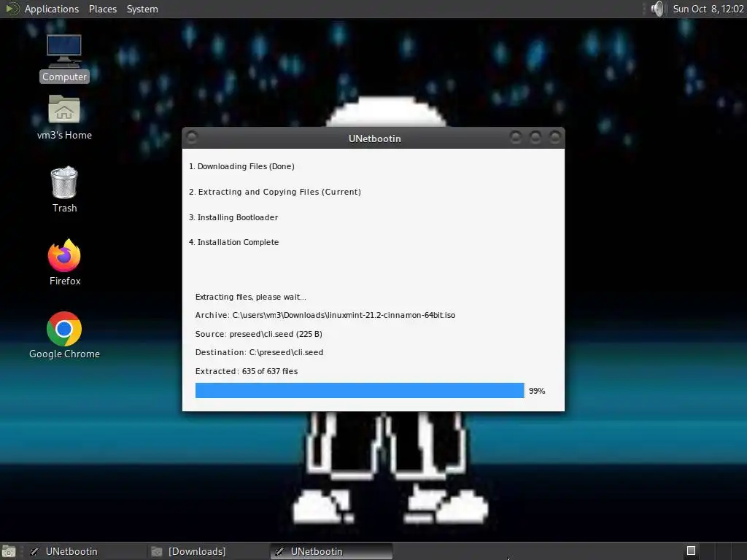Open the Places menu

(x=103, y=9)
